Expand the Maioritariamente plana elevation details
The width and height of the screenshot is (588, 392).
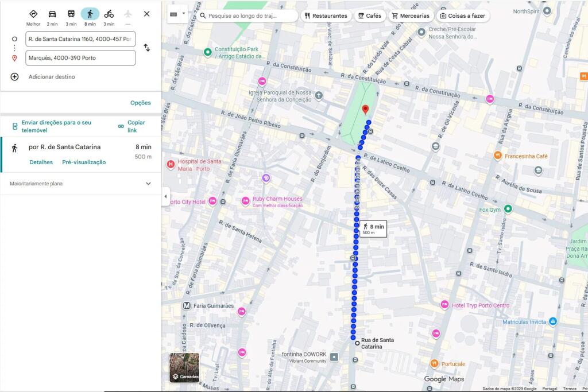coord(148,184)
